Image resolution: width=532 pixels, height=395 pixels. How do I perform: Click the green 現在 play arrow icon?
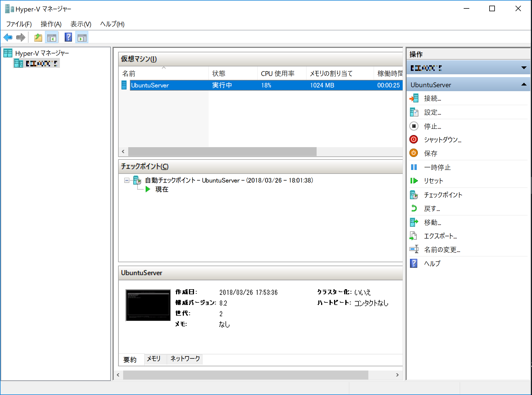pos(148,189)
